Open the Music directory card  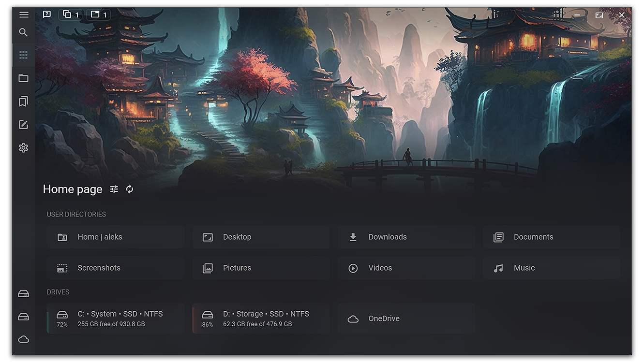(x=552, y=268)
